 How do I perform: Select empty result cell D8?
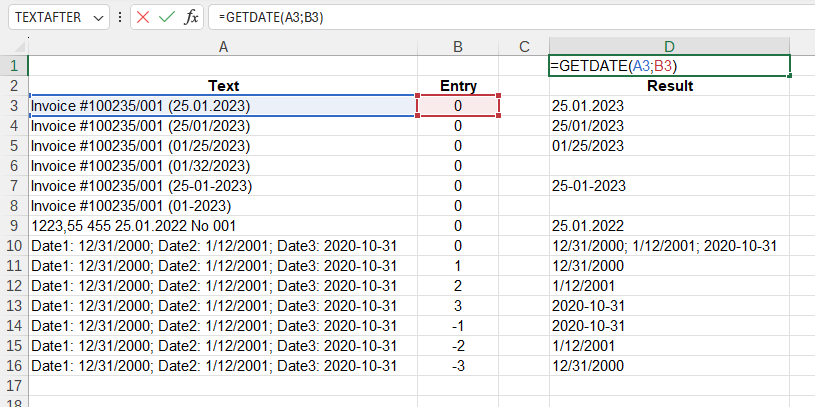(x=669, y=206)
